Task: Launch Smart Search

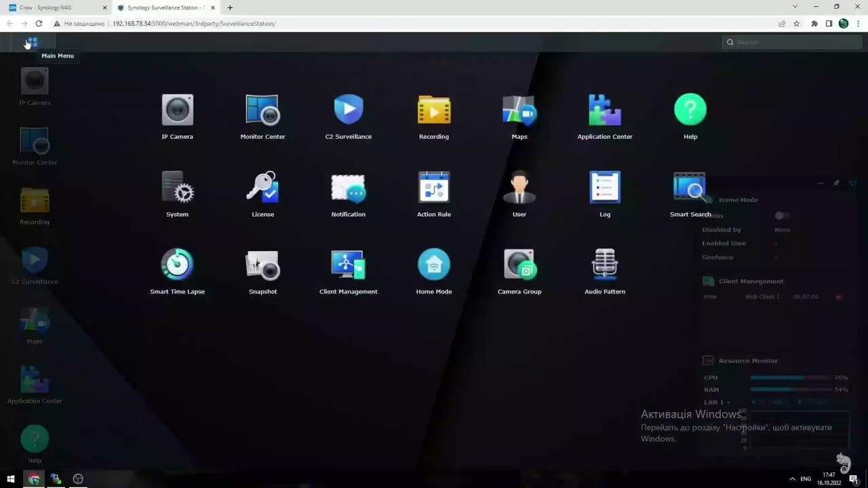Action: (x=690, y=194)
